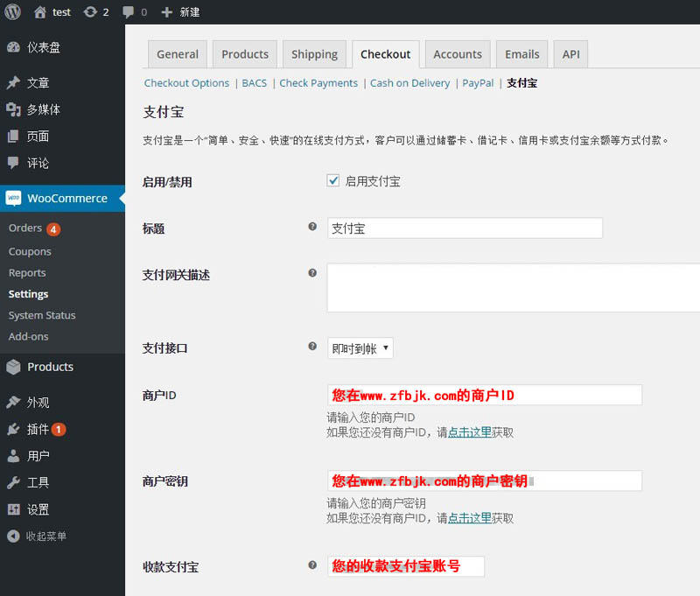Click the 收起菜单 collapse arrow icon
The width and height of the screenshot is (700, 596).
13,536
